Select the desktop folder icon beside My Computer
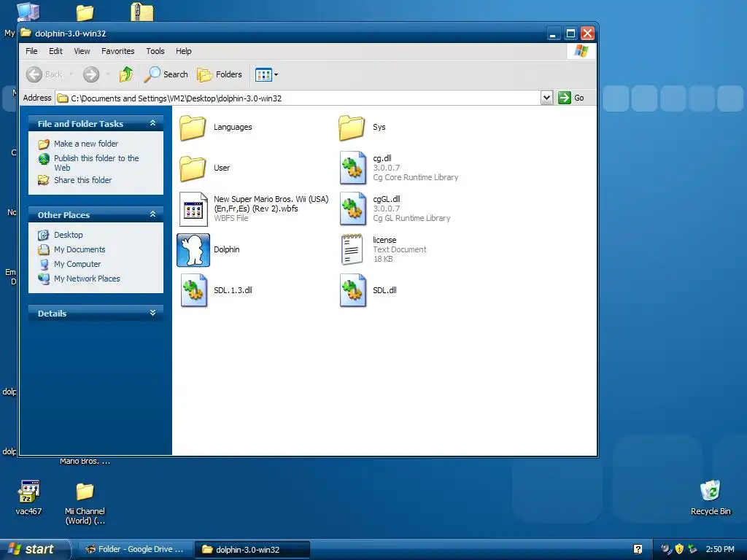This screenshot has width=747, height=560. [85, 12]
